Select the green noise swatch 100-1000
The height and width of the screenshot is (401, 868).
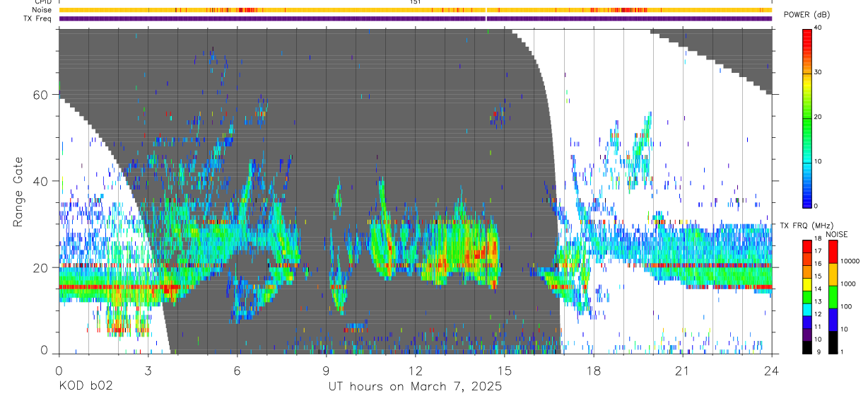(832, 296)
